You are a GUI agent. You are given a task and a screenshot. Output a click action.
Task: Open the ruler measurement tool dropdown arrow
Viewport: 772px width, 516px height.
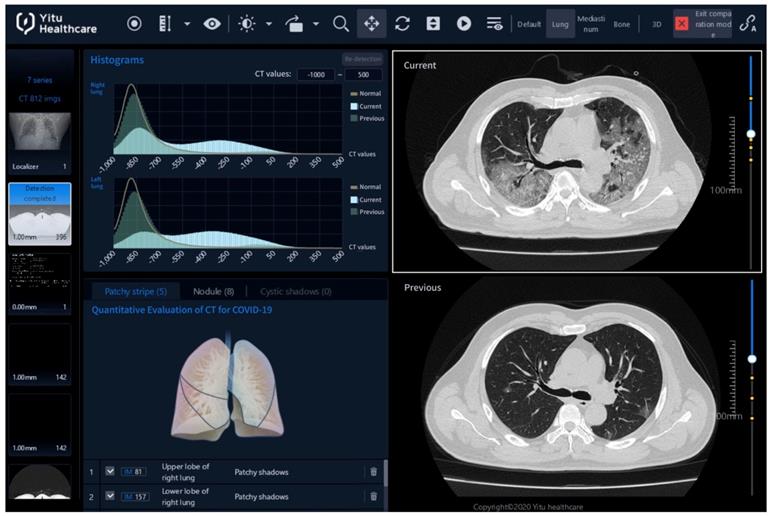click(x=187, y=23)
